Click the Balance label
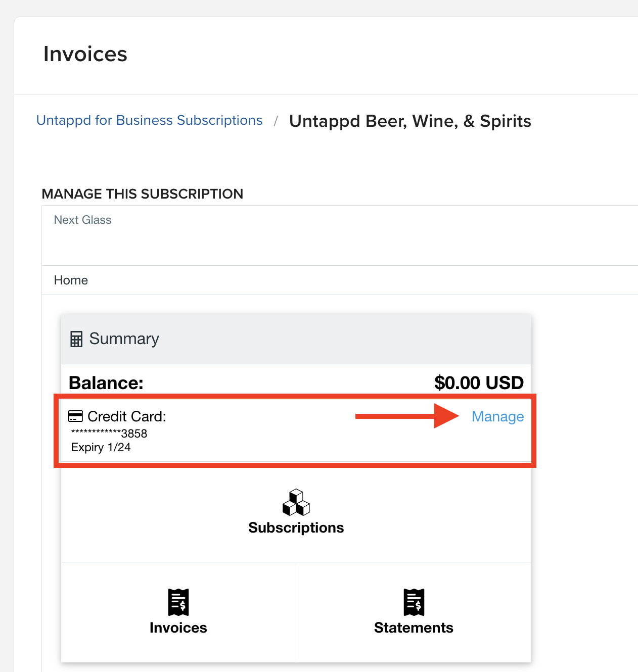This screenshot has width=638, height=672. click(x=106, y=382)
